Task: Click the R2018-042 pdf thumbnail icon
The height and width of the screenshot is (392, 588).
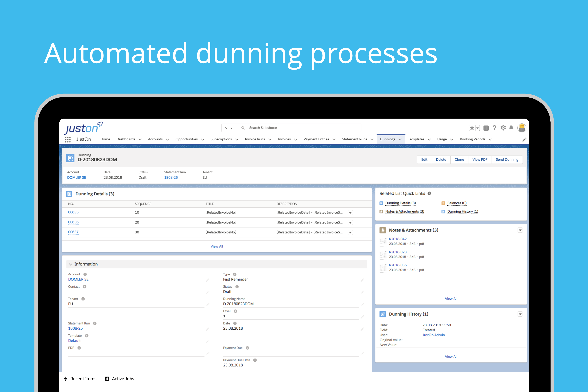Action: [x=383, y=242]
